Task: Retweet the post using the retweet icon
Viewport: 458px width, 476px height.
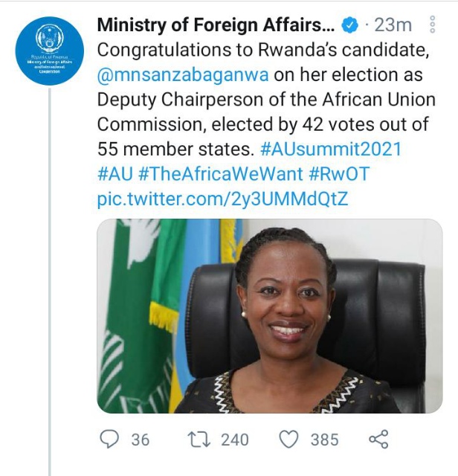Action: [x=199, y=439]
